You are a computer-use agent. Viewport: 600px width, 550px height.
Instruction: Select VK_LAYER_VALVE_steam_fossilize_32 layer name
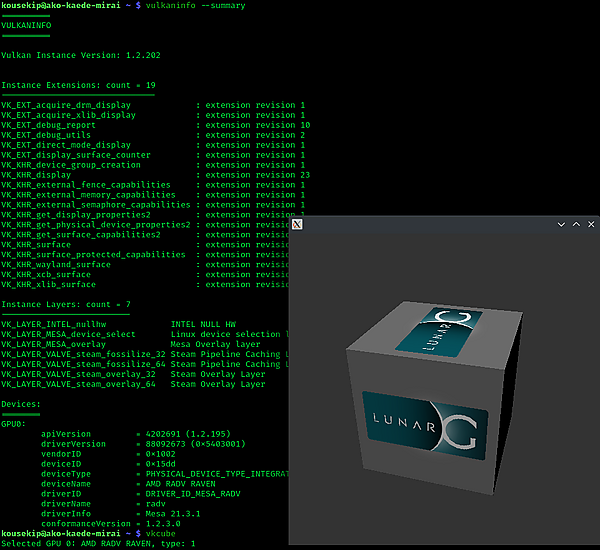[83, 354]
